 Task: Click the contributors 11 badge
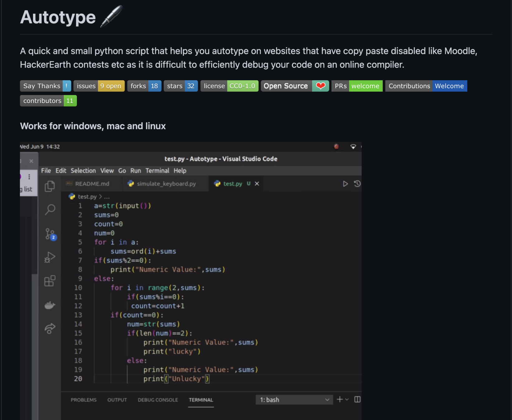[48, 101]
